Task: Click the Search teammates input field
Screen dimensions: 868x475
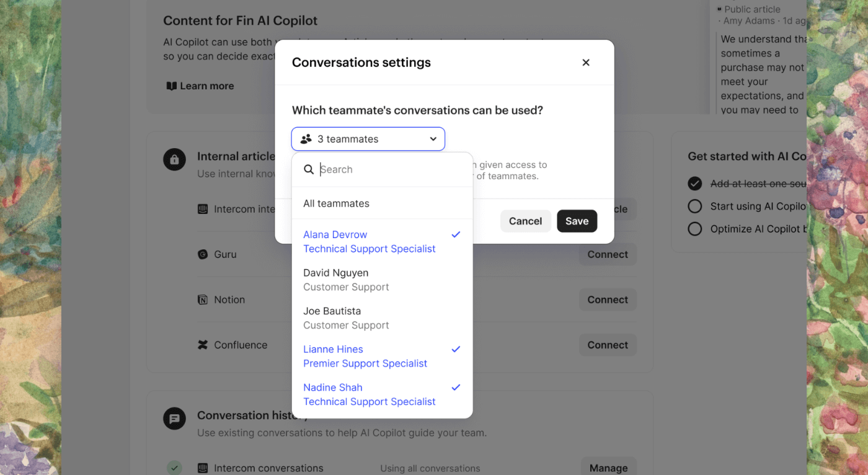Action: (391, 169)
